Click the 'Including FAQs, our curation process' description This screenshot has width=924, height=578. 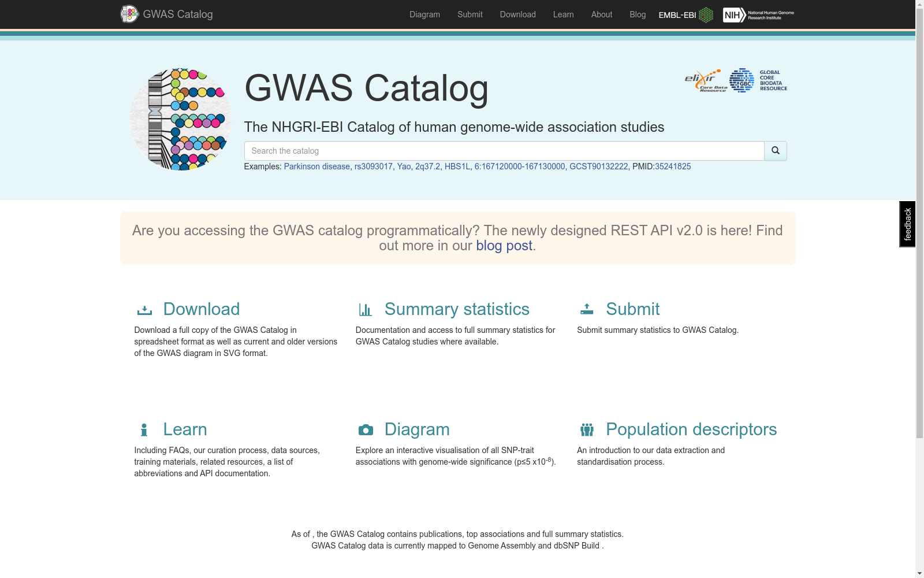point(227,462)
